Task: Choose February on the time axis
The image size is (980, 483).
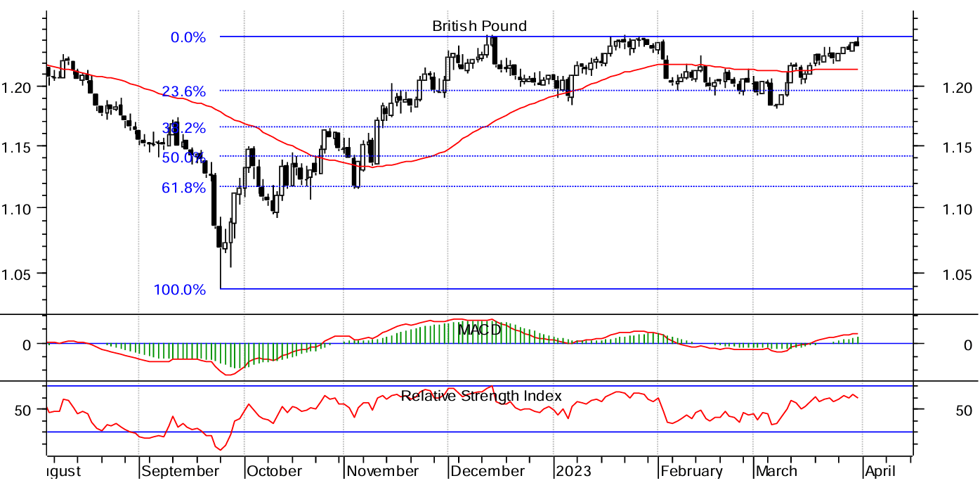Action: (x=691, y=471)
